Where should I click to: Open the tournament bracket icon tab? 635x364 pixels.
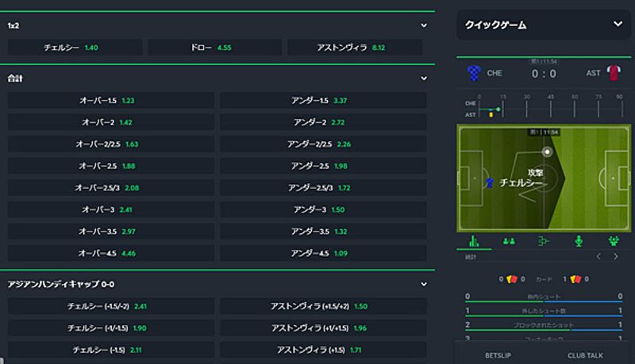tap(544, 241)
